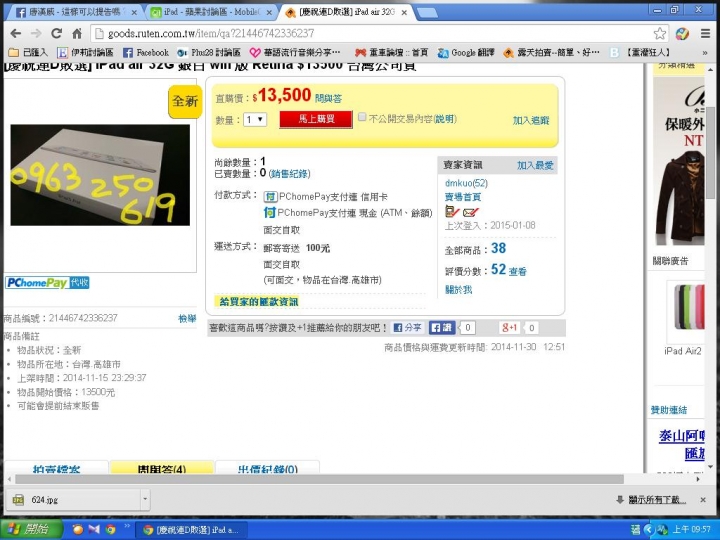Click the Facebook 分享 share button
Image resolution: width=720 pixels, height=540 pixels.
tap(407, 328)
